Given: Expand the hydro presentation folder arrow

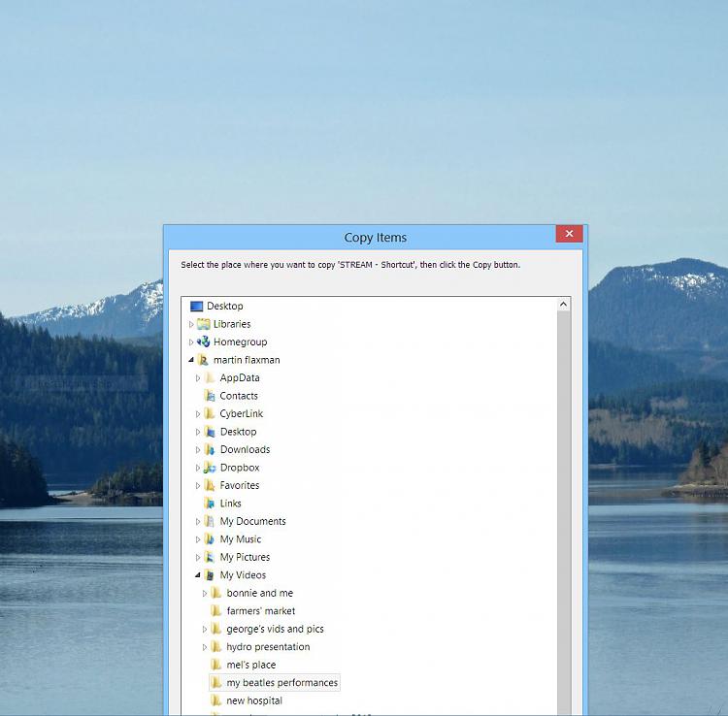Looking at the screenshot, I should tap(204, 647).
